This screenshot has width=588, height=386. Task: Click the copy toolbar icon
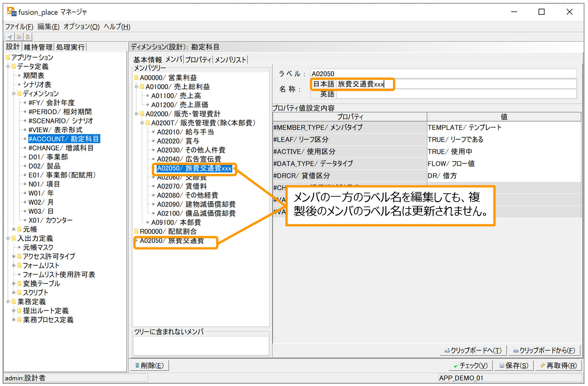click(19, 37)
